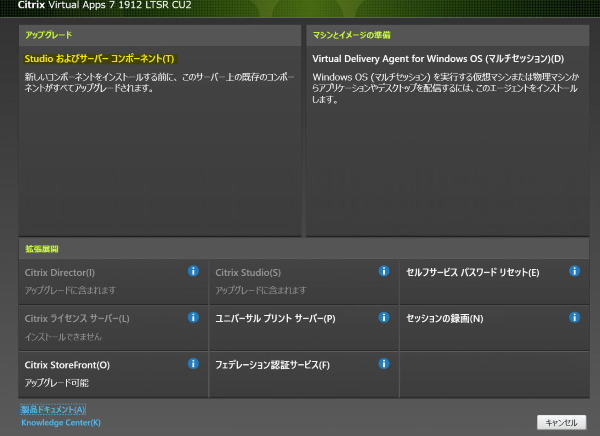Screen dimensions: 600x436
Task: Click the インストールできません status text
Action: pyautogui.click(x=63, y=337)
